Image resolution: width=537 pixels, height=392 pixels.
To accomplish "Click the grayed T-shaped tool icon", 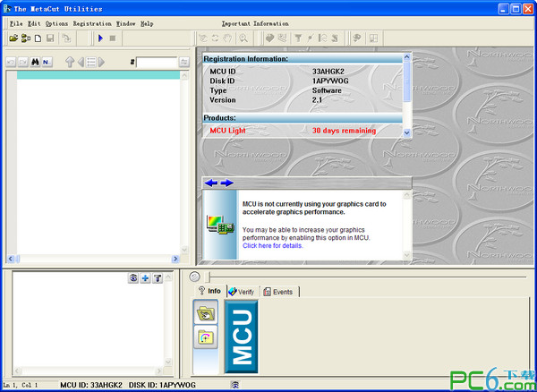I will click(298, 38).
